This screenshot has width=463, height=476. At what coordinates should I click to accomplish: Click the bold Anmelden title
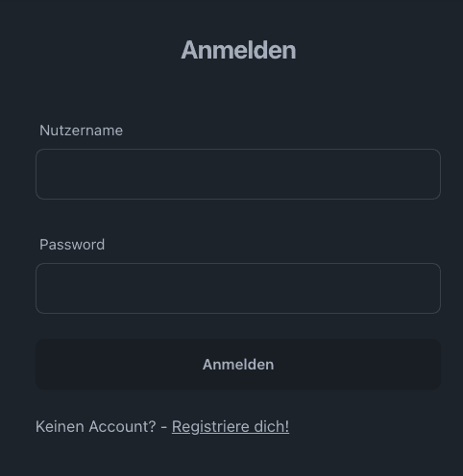click(238, 50)
